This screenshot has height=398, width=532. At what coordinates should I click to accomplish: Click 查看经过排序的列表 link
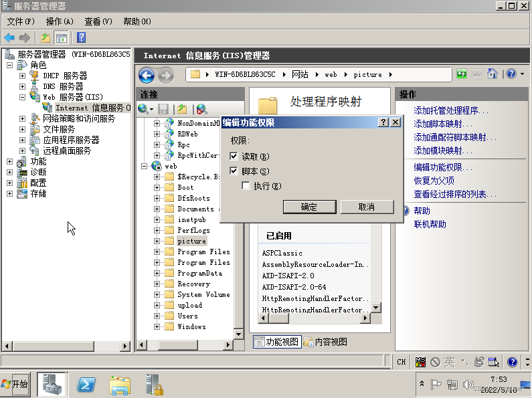point(454,194)
